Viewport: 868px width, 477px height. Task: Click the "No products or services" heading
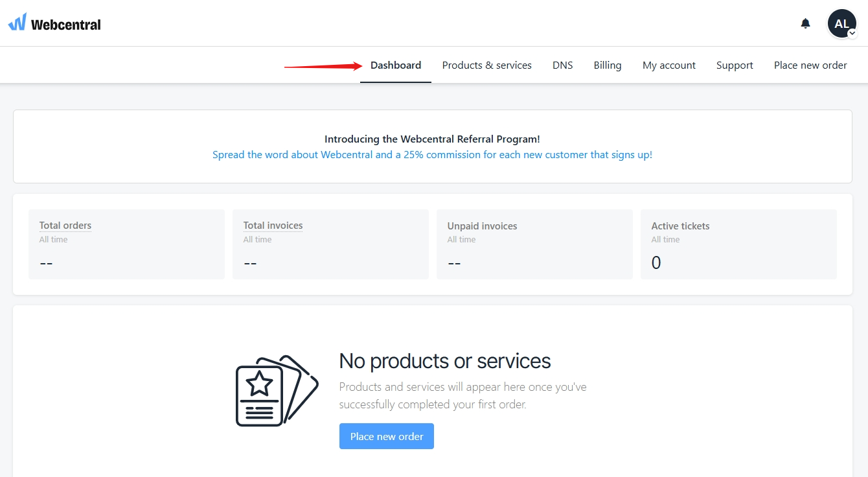click(445, 361)
